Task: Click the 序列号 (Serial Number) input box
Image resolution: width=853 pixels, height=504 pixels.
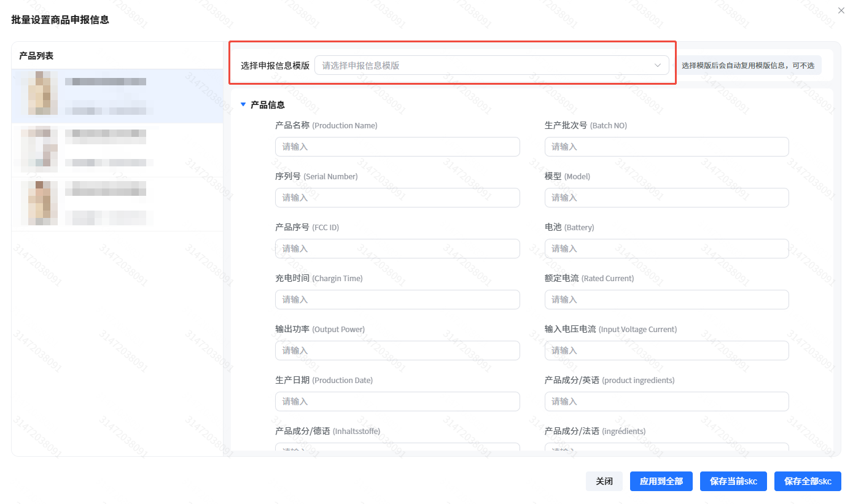Action: (397, 198)
